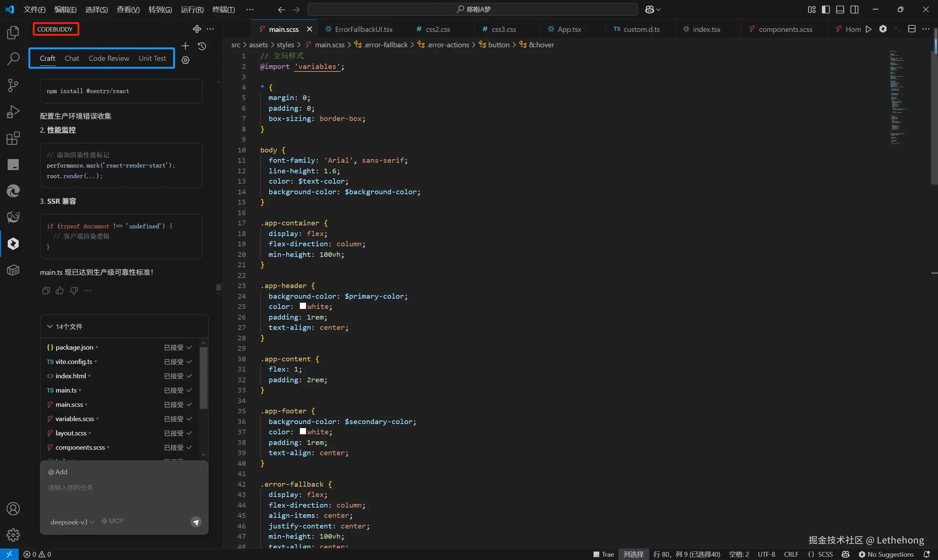938x560 pixels.
Task: Open Accounts icon in activity bar
Action: [x=13, y=509]
